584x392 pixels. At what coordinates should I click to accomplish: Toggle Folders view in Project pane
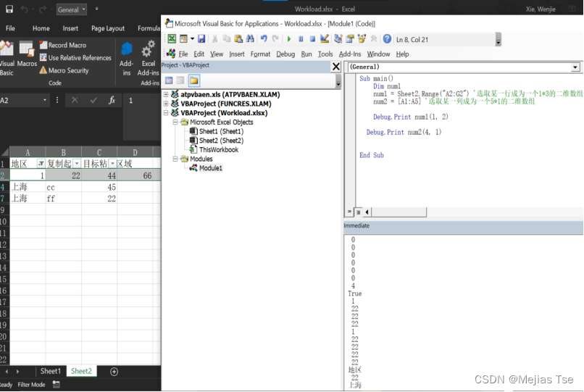point(193,80)
